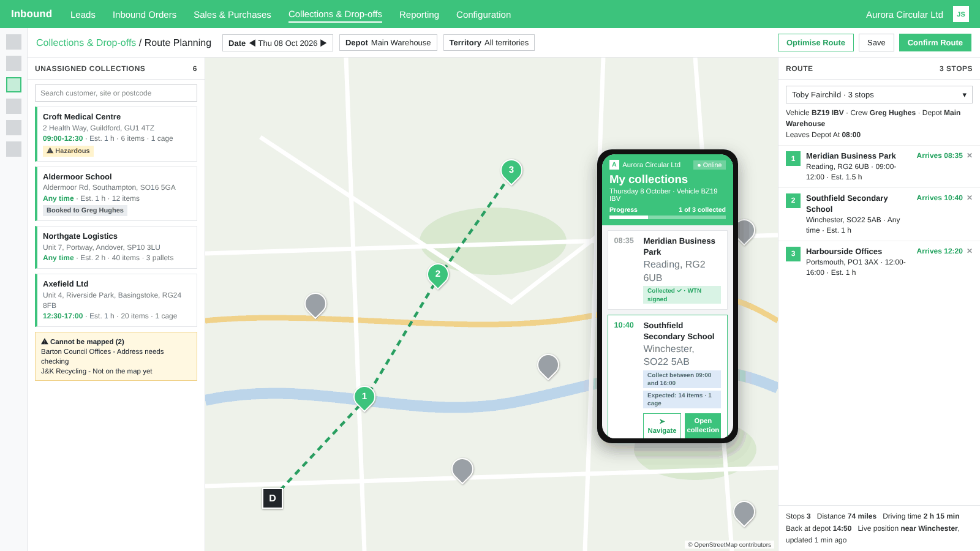The width and height of the screenshot is (980, 551).
Task: Open the Configuration menu
Action: tap(483, 15)
